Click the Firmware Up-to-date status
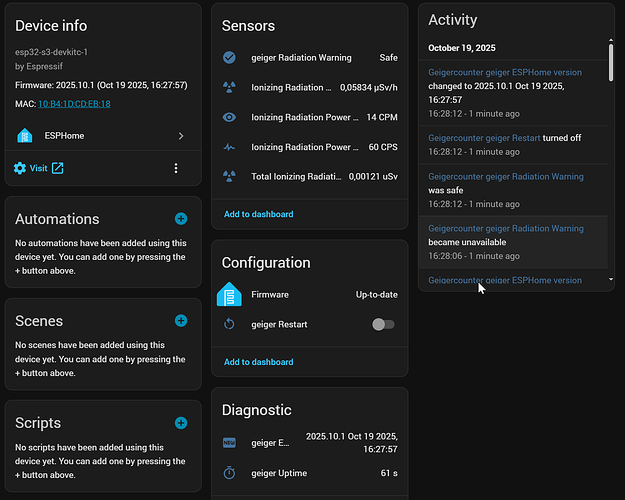Screen dimensions: 625x500 tap(377, 295)
